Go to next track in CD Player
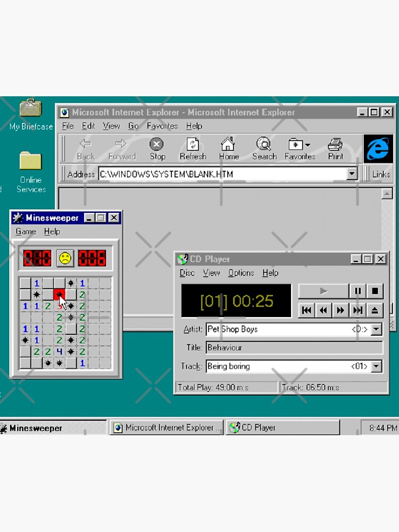Screen dimensions: 399x532 click(358, 310)
